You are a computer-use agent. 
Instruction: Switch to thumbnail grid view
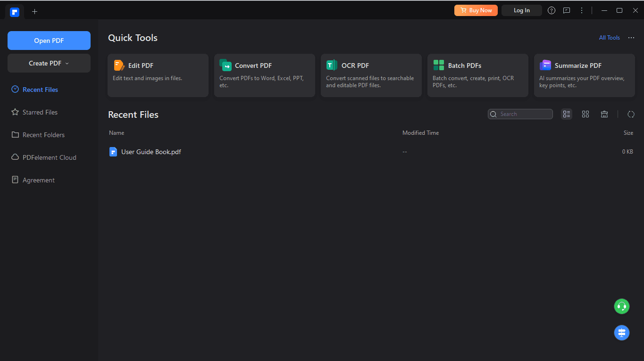tap(585, 114)
